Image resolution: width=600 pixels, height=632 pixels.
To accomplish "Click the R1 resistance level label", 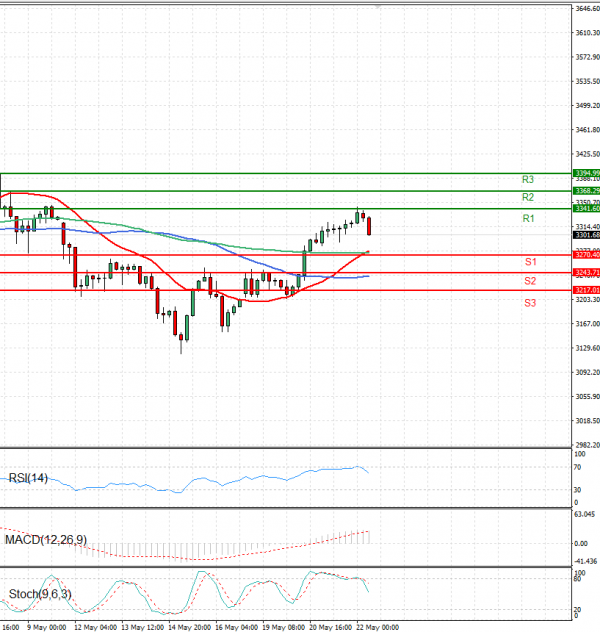I will [x=528, y=218].
